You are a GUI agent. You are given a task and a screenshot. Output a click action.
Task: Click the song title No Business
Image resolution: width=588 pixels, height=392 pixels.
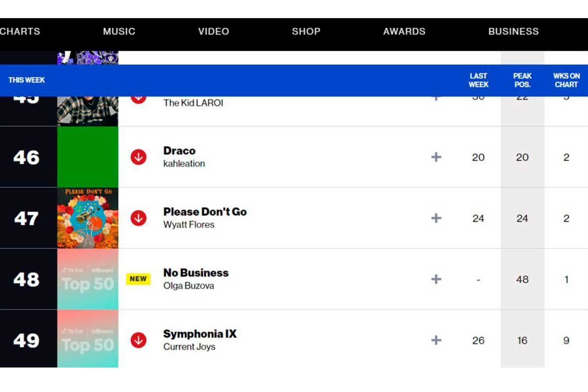(196, 272)
